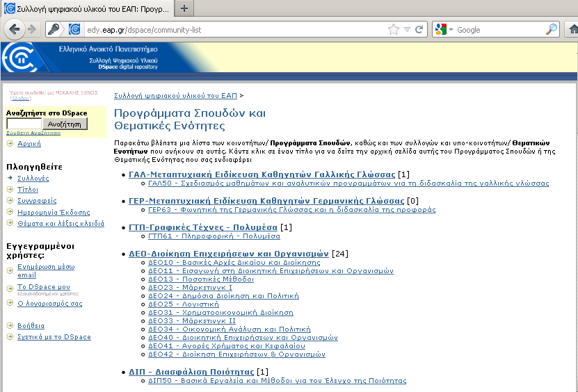Browse by Ημερομηνία Έκδοσης in sidebar
The width and height of the screenshot is (578, 392).
(54, 212)
